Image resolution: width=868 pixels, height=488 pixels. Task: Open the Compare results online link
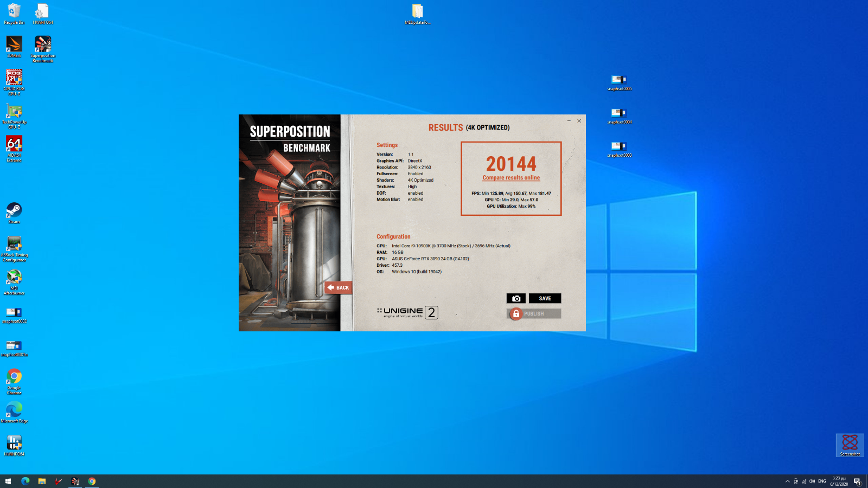[x=511, y=178]
